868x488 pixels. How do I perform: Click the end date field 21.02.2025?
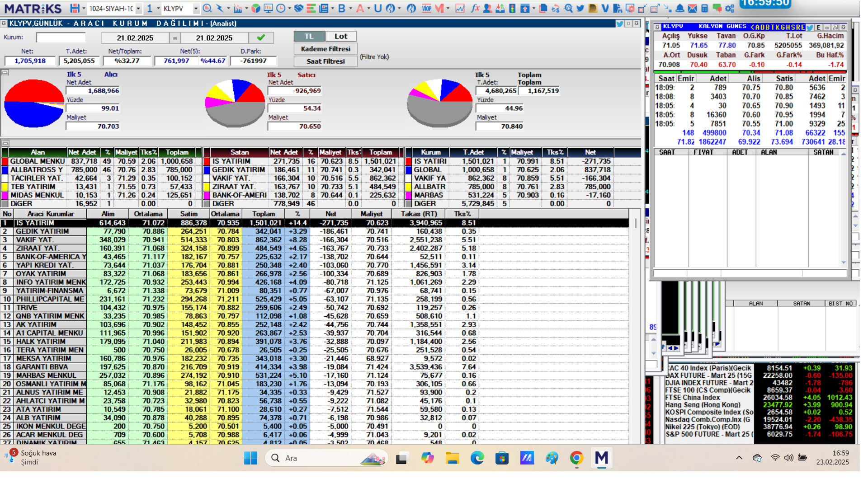214,38
